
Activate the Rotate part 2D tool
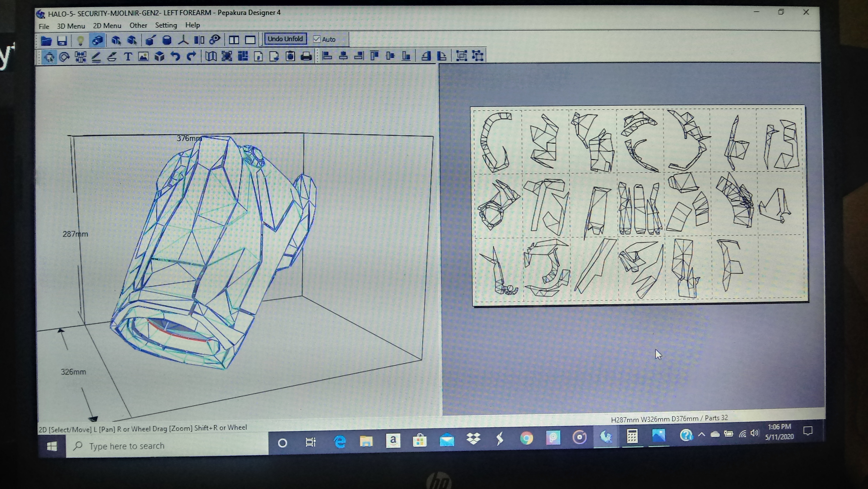64,57
